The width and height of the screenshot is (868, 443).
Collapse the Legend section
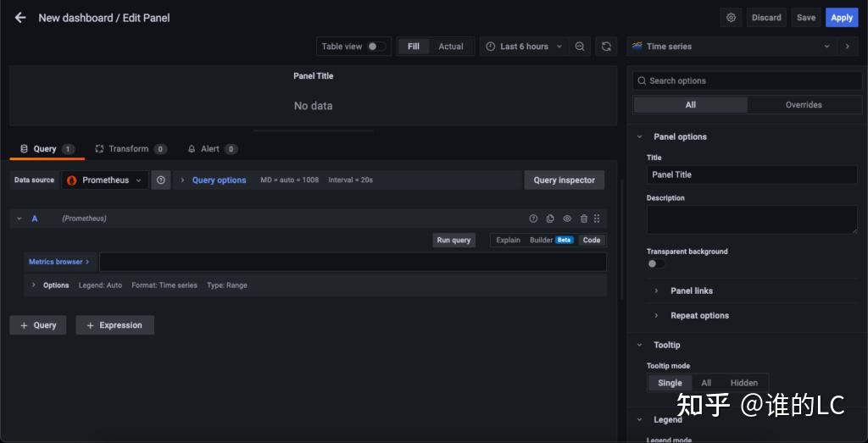pos(639,420)
